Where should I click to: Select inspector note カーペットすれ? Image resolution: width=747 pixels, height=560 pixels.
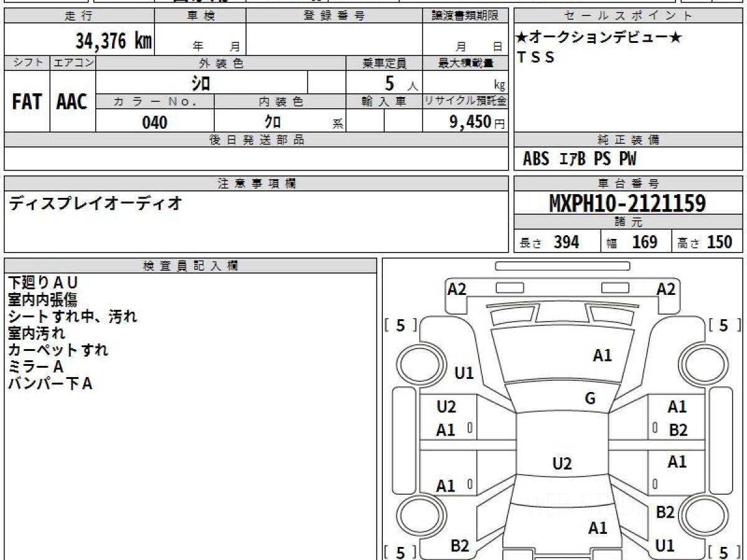tap(58, 350)
